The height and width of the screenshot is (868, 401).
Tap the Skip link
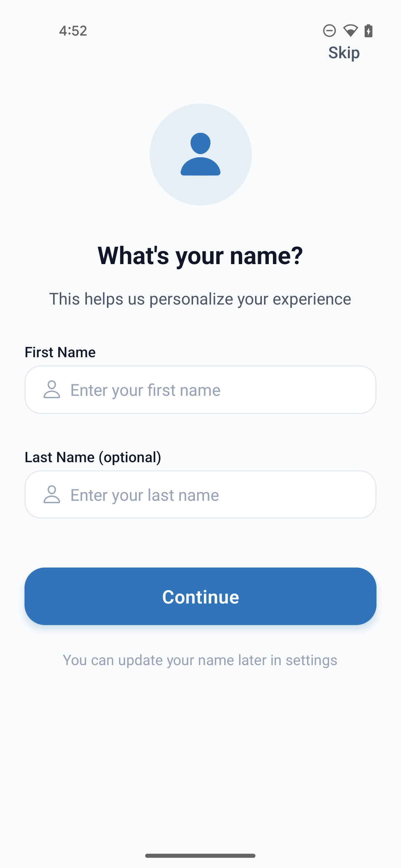[344, 53]
